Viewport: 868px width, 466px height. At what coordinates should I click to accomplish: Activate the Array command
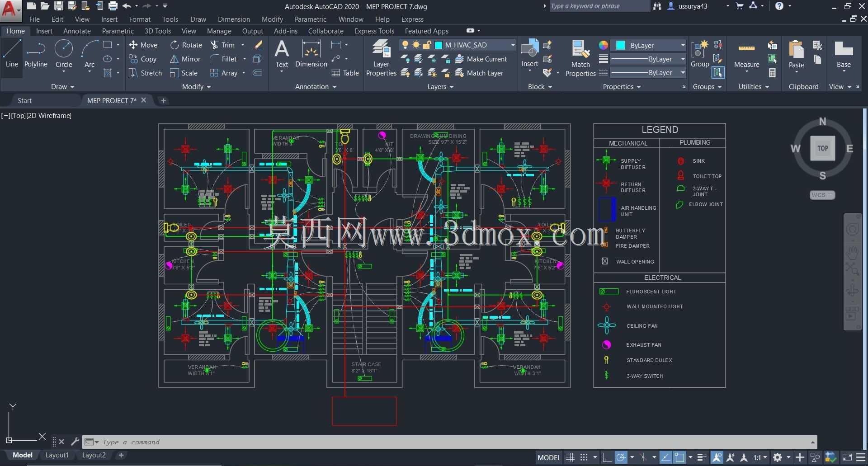(x=224, y=73)
